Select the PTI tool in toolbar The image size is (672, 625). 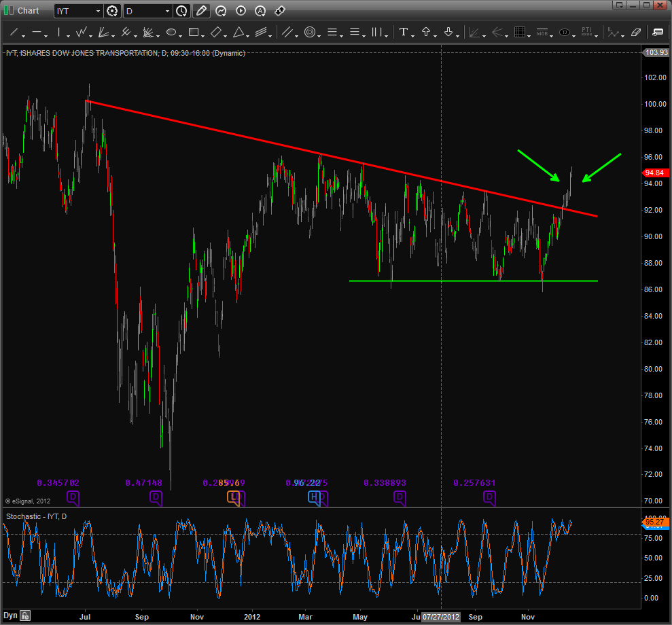(586, 32)
